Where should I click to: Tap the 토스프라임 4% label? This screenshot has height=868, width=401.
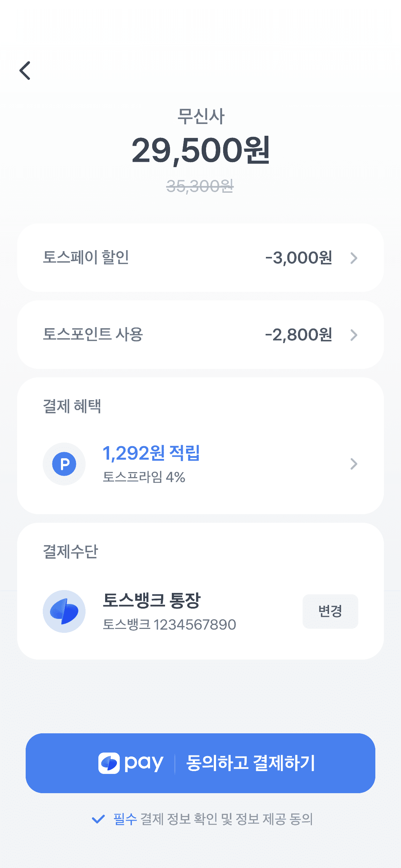pos(144,477)
